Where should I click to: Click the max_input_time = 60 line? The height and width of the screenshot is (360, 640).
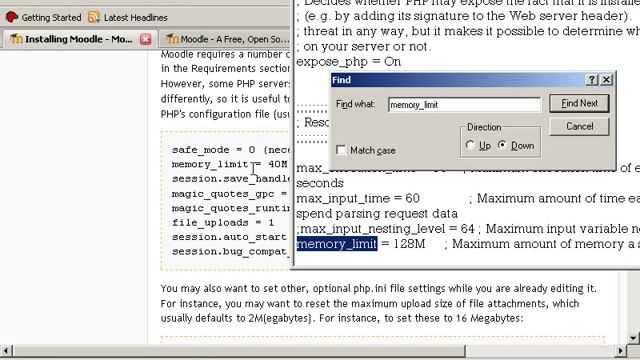tap(358, 199)
